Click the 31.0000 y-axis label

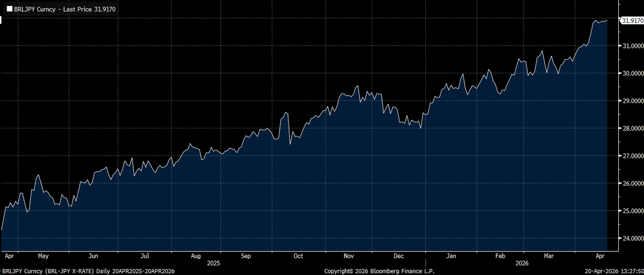633,46
